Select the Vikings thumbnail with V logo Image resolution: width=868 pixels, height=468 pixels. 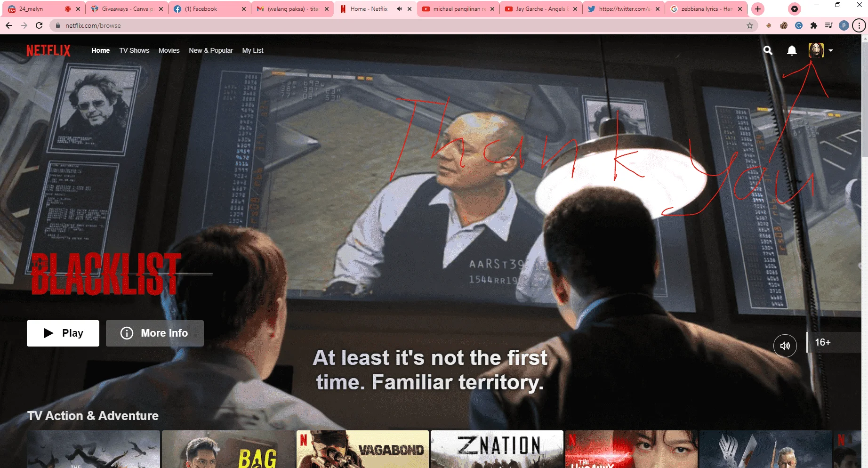pyautogui.click(x=766, y=449)
